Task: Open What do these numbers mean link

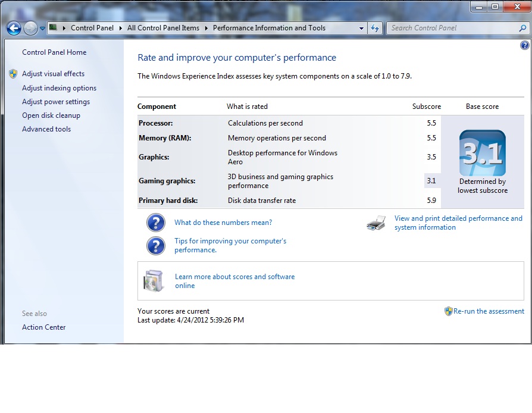Action: [223, 223]
